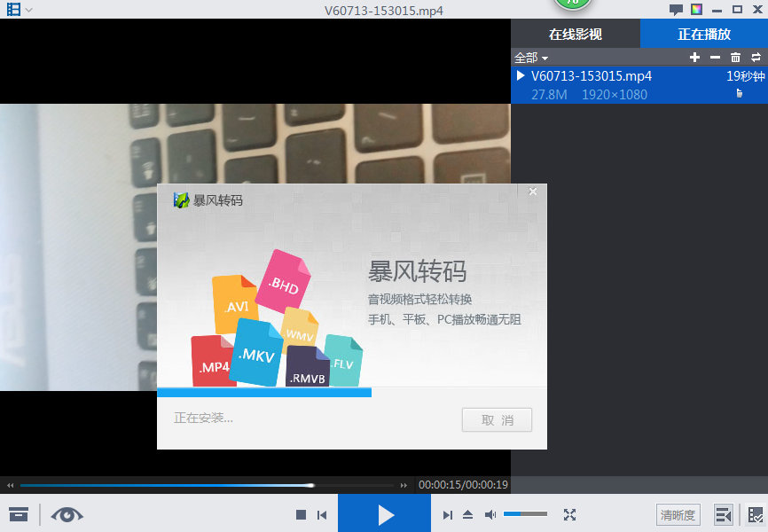Click the video seek bar progress handle

pyautogui.click(x=311, y=486)
